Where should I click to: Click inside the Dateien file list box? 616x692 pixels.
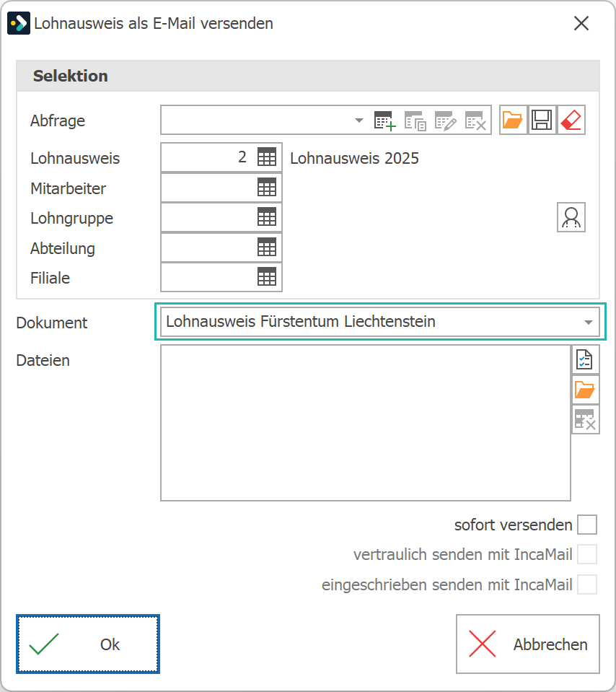click(366, 423)
